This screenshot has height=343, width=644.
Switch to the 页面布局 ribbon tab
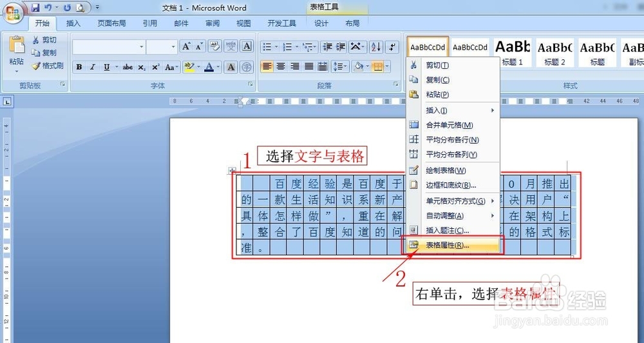point(111,23)
